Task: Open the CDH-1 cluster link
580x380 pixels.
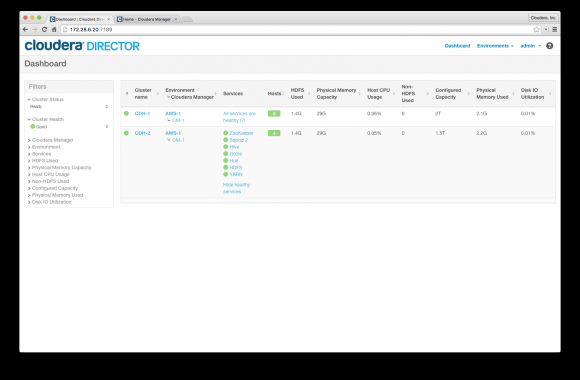Action: 142,113
